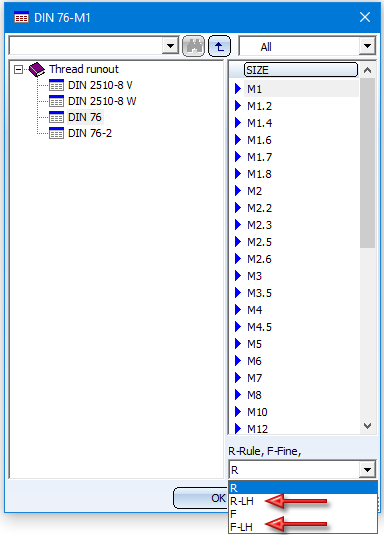Click the DIN 76-M1 title bar icon
Screen dimensions: 384x538
tap(21, 17)
